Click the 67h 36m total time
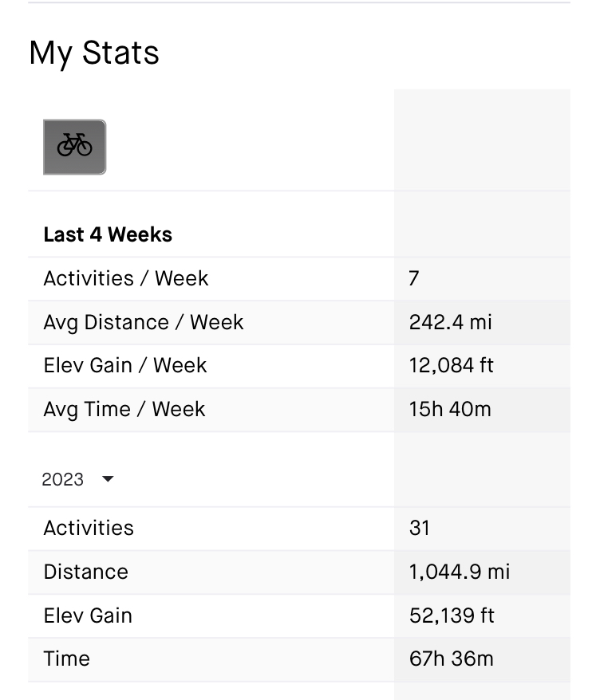Image resolution: width=596 pixels, height=700 pixels. point(452,659)
